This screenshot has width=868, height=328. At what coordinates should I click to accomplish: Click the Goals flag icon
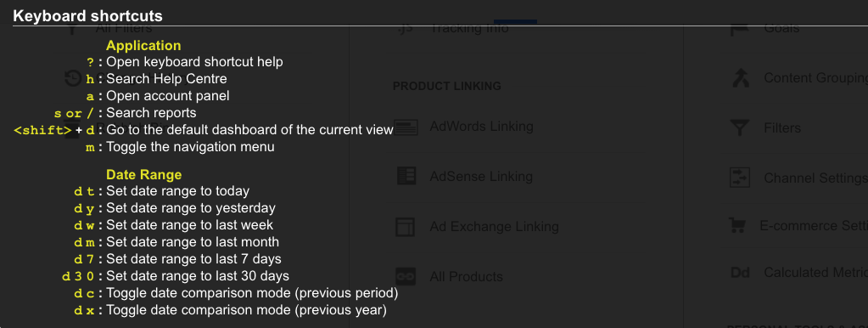point(740,28)
